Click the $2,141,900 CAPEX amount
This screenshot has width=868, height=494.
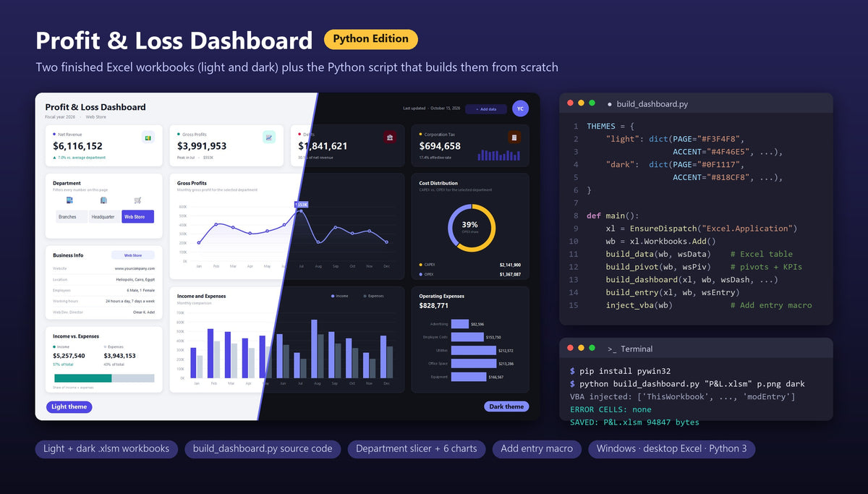(x=510, y=265)
